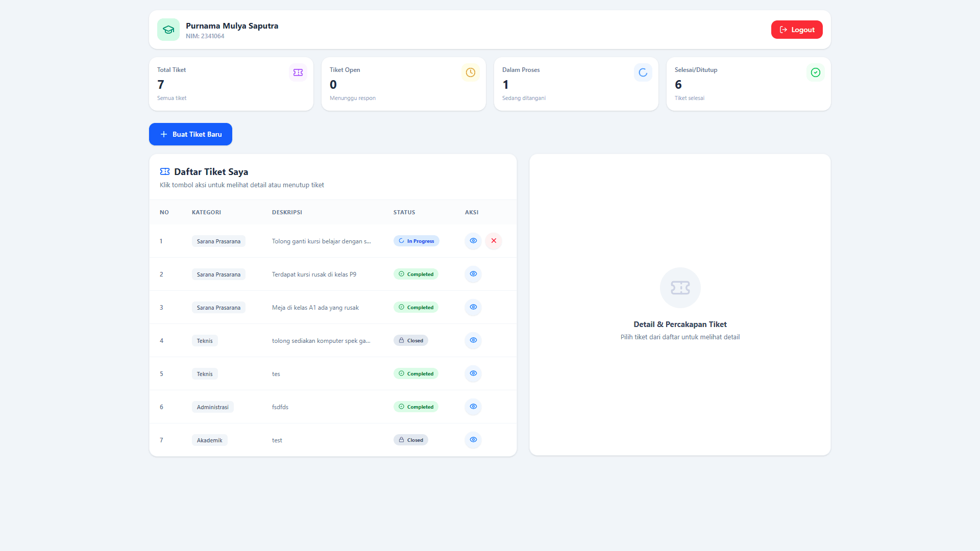Click the Closed badge in row 7
The width and height of the screenshot is (980, 551).
click(x=411, y=440)
